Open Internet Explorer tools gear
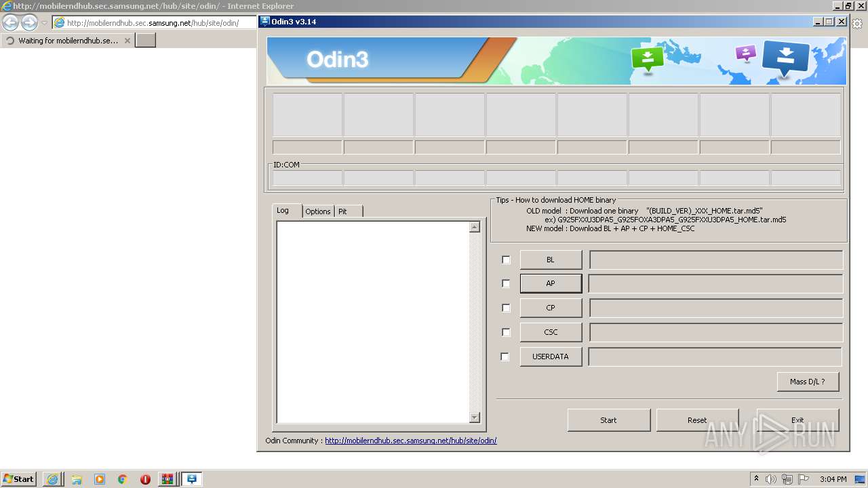The width and height of the screenshot is (868, 488). 857,23
